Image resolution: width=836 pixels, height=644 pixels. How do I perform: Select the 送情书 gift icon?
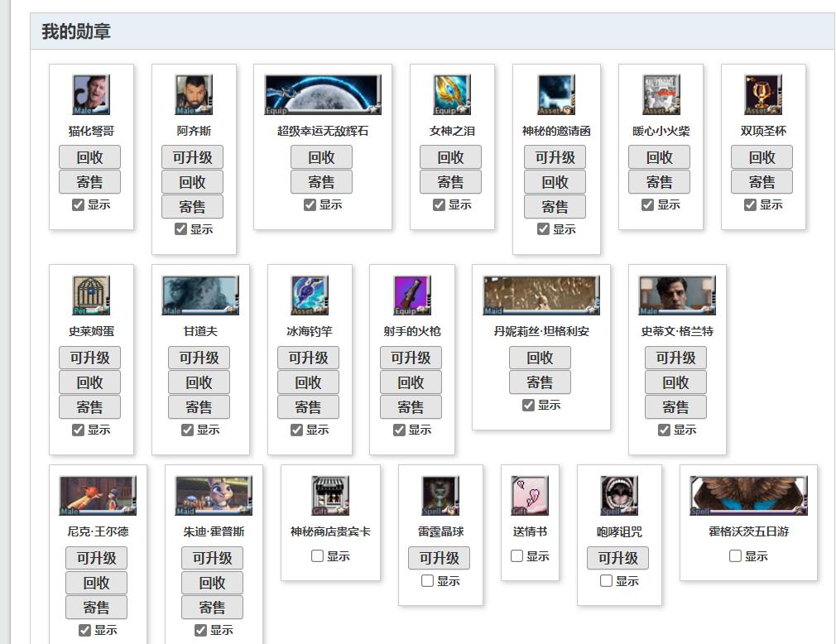530,496
